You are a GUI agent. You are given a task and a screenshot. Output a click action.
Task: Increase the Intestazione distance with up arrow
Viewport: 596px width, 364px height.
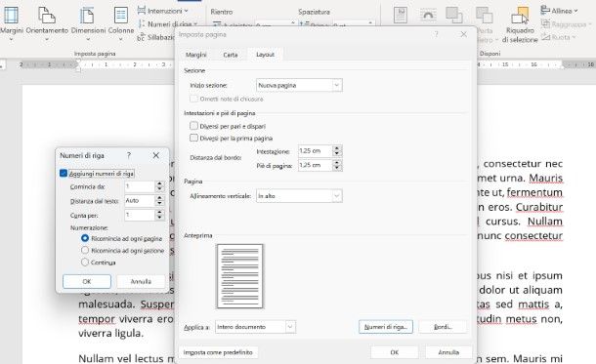(337, 148)
